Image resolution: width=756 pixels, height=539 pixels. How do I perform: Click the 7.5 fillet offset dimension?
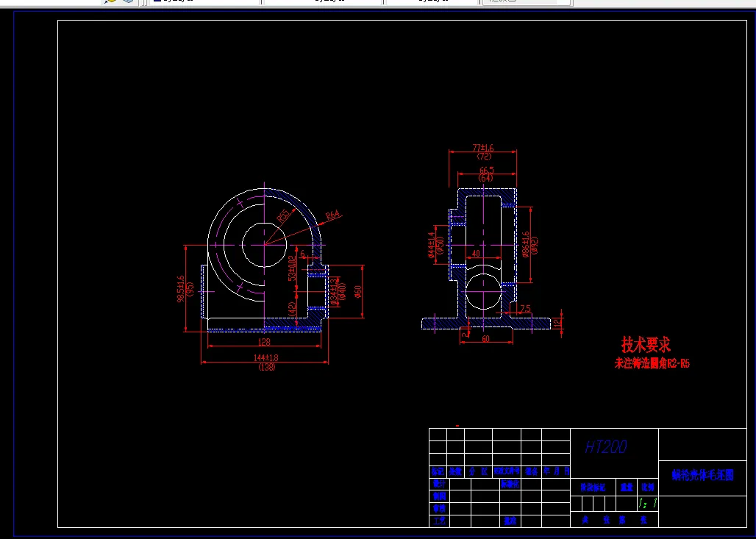coord(525,309)
